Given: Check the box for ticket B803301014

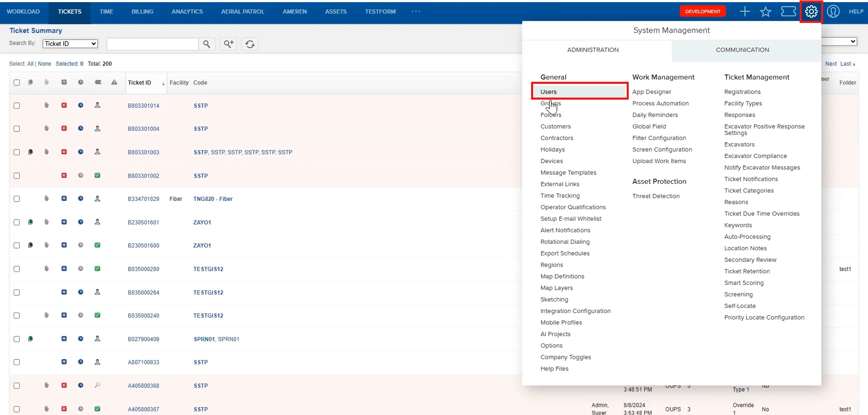Looking at the screenshot, I should coord(17,106).
